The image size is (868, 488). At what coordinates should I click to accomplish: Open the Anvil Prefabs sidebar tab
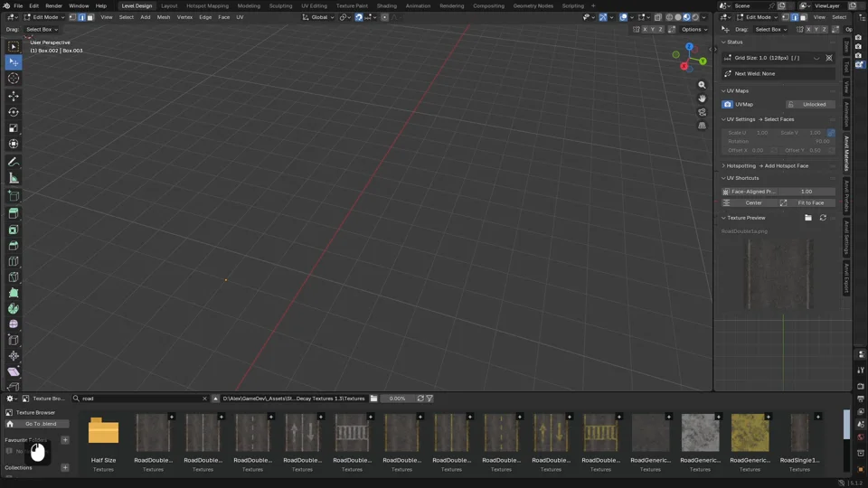click(x=846, y=195)
